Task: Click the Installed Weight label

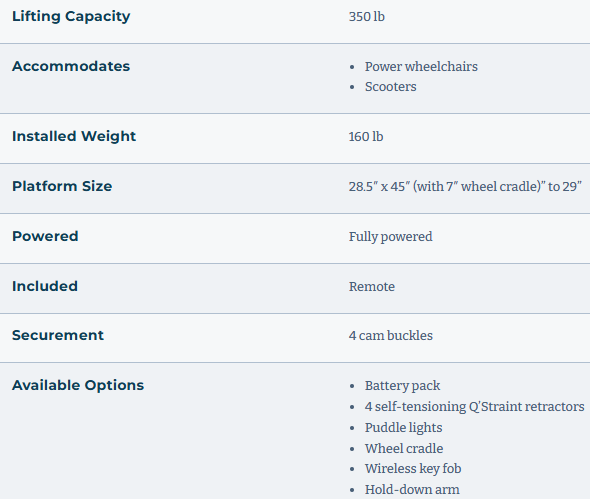Action: [74, 136]
